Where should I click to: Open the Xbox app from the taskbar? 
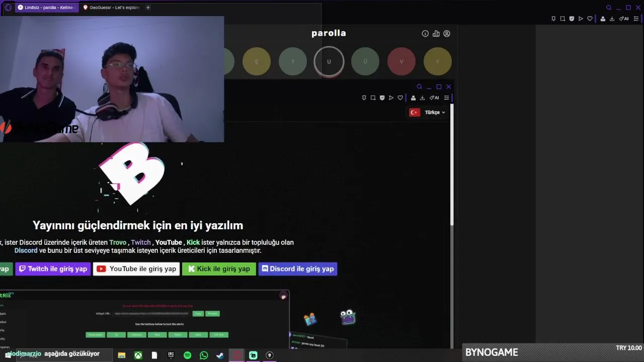138,355
